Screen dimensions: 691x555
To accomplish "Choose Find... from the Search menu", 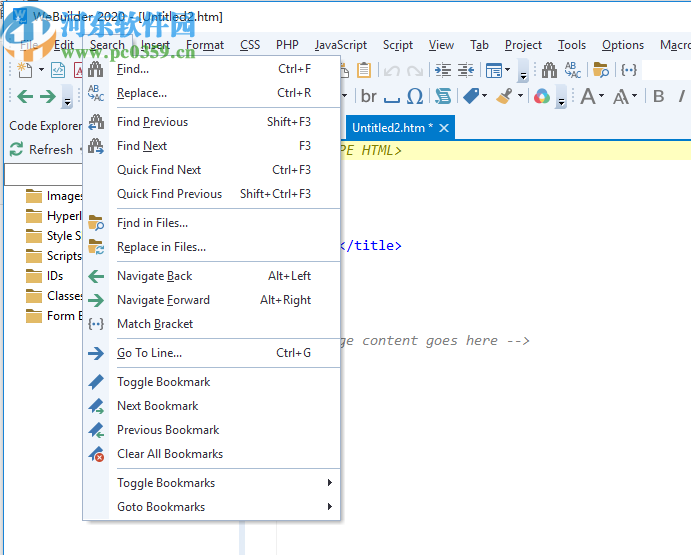I will tap(212, 69).
